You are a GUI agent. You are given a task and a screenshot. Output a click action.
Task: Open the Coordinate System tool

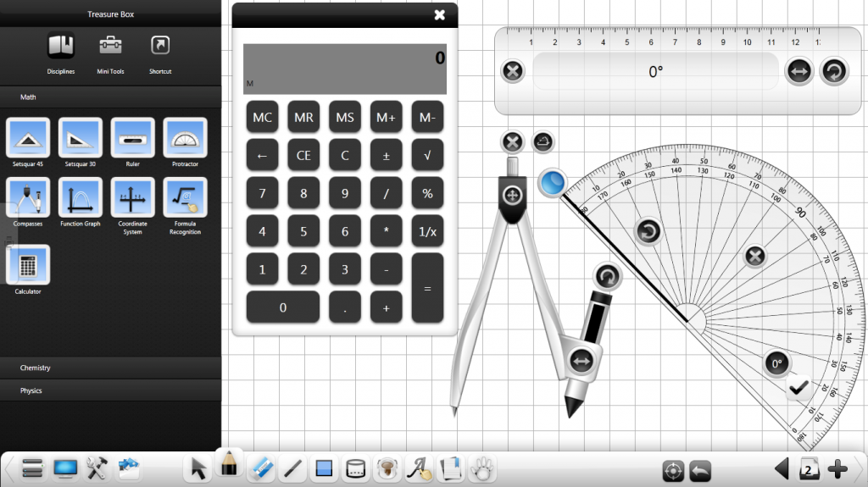click(132, 197)
